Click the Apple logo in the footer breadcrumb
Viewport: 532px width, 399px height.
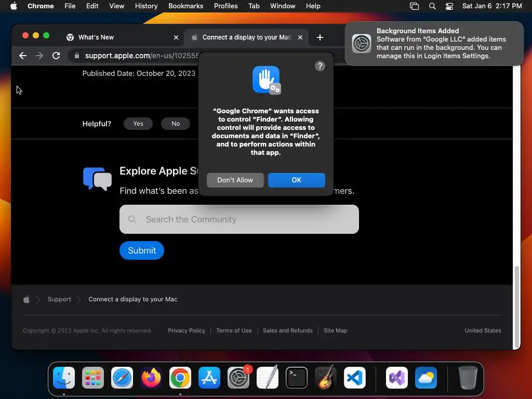(x=26, y=299)
